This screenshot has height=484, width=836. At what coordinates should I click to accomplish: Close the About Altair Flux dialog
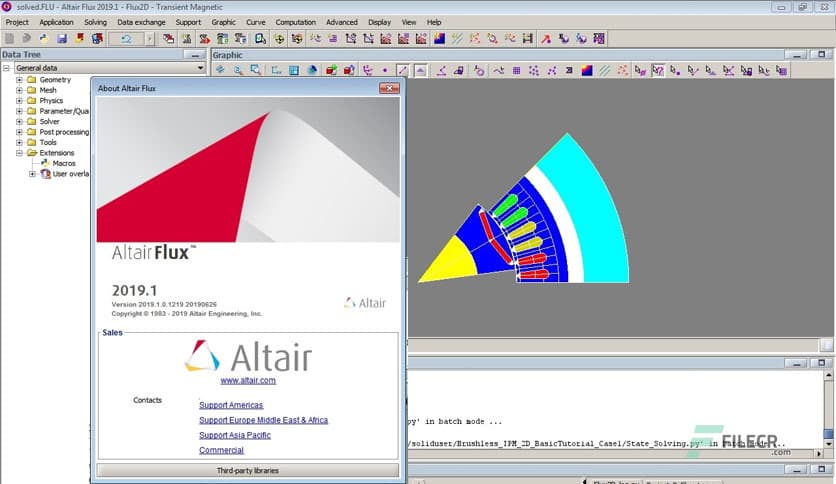pos(389,88)
